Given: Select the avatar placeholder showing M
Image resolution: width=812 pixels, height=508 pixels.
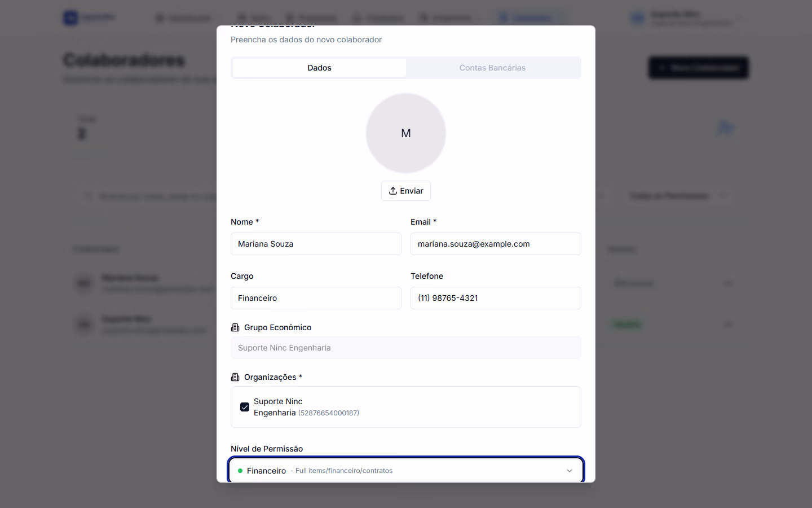Looking at the screenshot, I should [x=406, y=133].
